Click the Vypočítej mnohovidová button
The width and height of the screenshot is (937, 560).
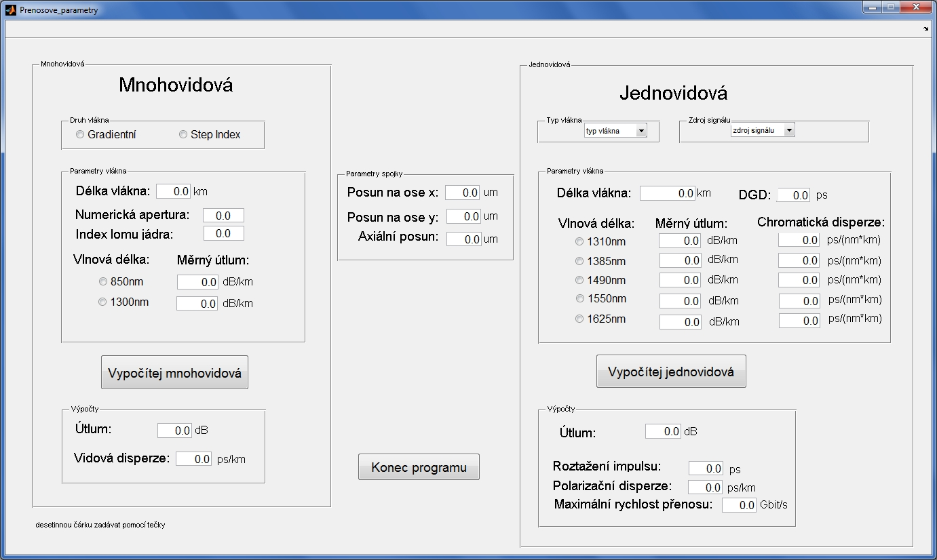coord(174,372)
